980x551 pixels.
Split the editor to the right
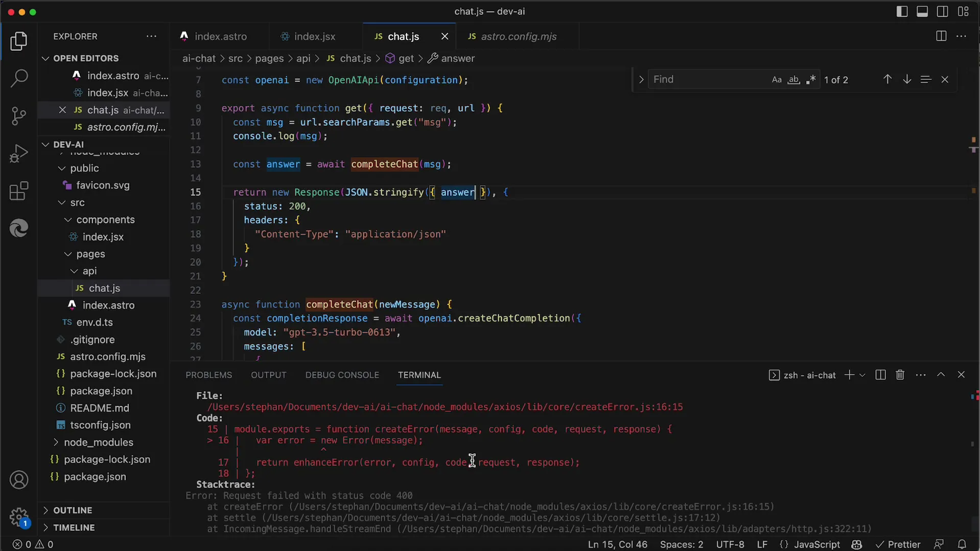pos(941,36)
